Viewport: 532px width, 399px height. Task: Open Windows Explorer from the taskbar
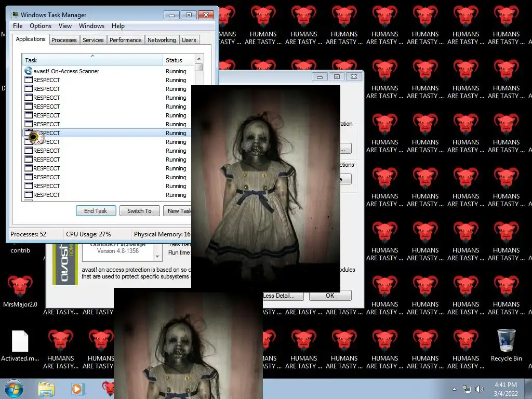(46, 389)
